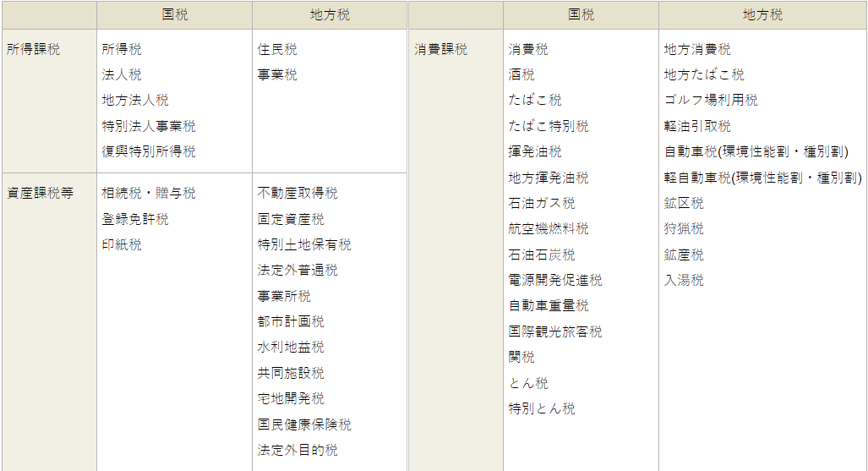Screen dimensions: 868x471
Task: Click the 法人税 entry
Action: click(122, 74)
